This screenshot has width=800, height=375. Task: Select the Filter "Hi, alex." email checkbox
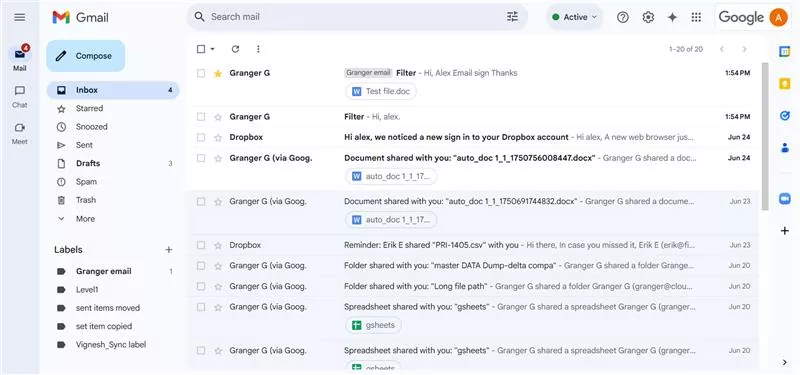[x=201, y=117]
